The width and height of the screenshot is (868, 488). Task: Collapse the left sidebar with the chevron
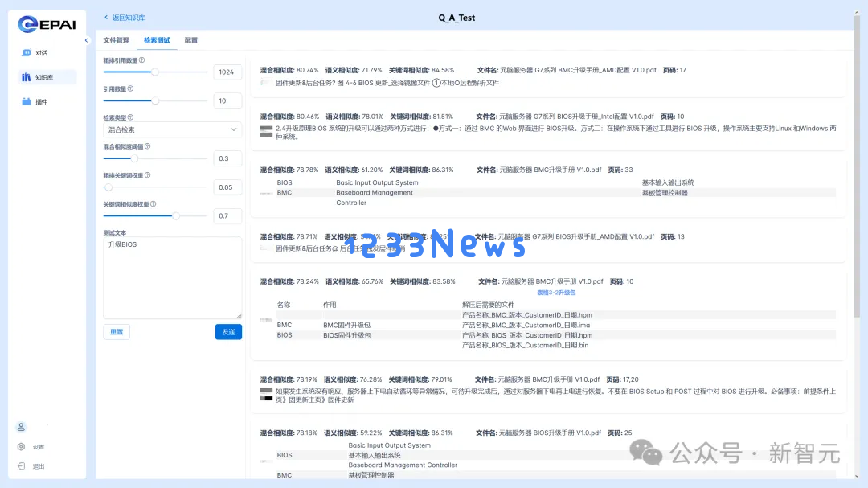pos(86,40)
